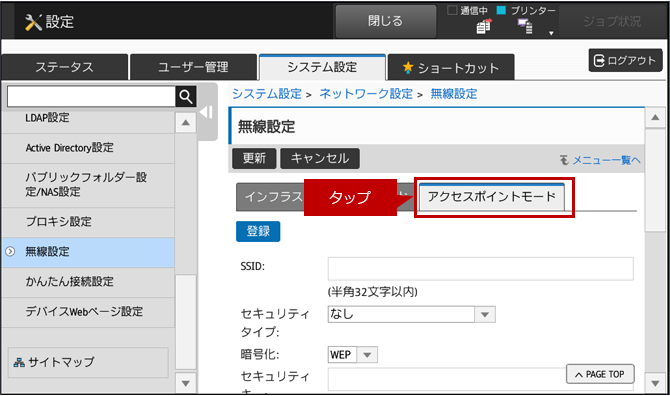Collapse the side menu with the arrow icon

pos(206,112)
